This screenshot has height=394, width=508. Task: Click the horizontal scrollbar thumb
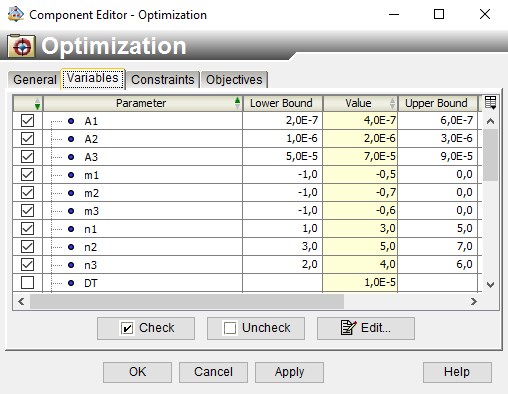click(x=187, y=302)
